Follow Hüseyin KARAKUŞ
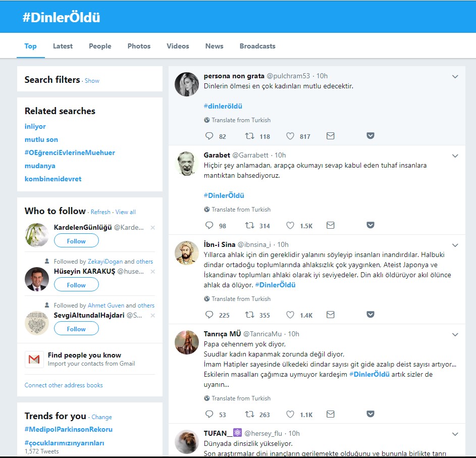Screen dimensions: 476x458 [x=76, y=285]
